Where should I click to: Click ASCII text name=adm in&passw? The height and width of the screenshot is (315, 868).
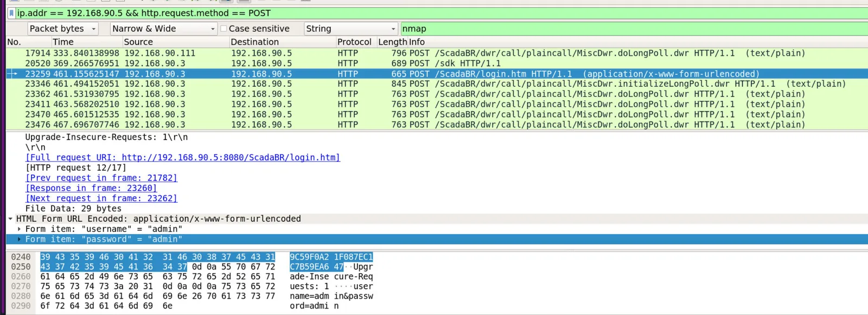pos(331,296)
